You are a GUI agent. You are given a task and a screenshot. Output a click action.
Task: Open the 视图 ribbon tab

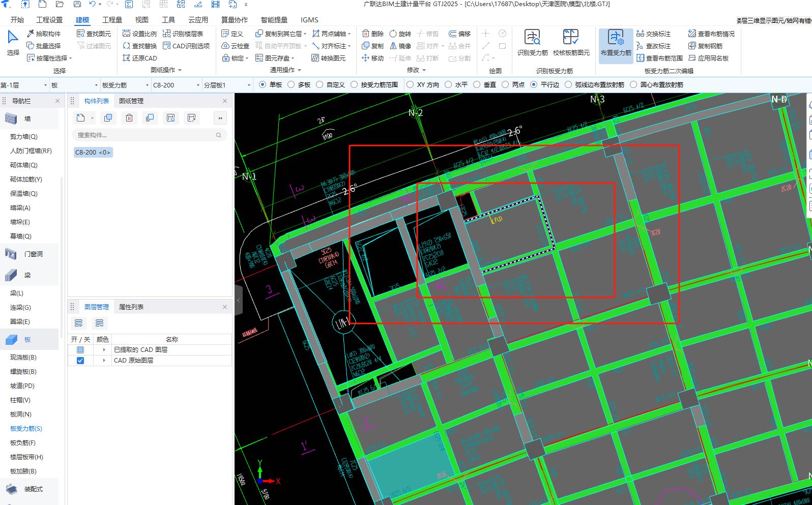(141, 20)
